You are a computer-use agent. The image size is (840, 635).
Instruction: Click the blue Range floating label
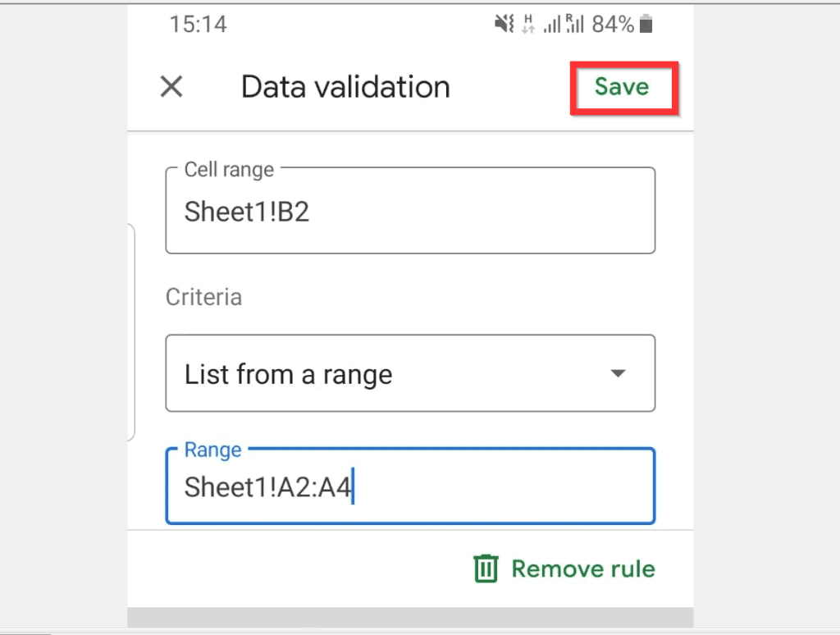pyautogui.click(x=212, y=450)
